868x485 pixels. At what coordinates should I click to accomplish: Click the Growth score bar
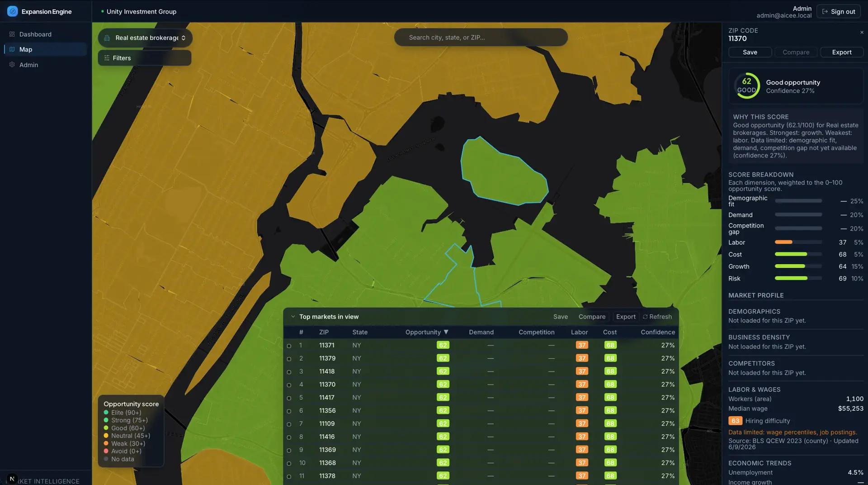798,266
